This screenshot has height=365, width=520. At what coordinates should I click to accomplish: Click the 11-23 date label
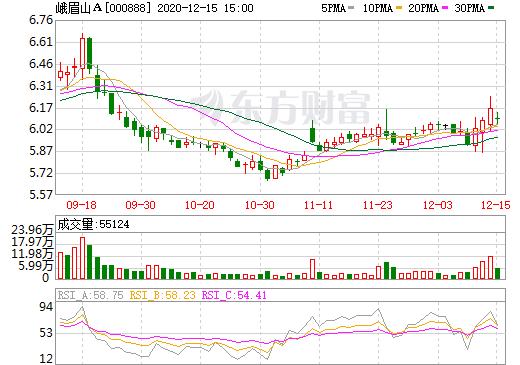pos(378,205)
